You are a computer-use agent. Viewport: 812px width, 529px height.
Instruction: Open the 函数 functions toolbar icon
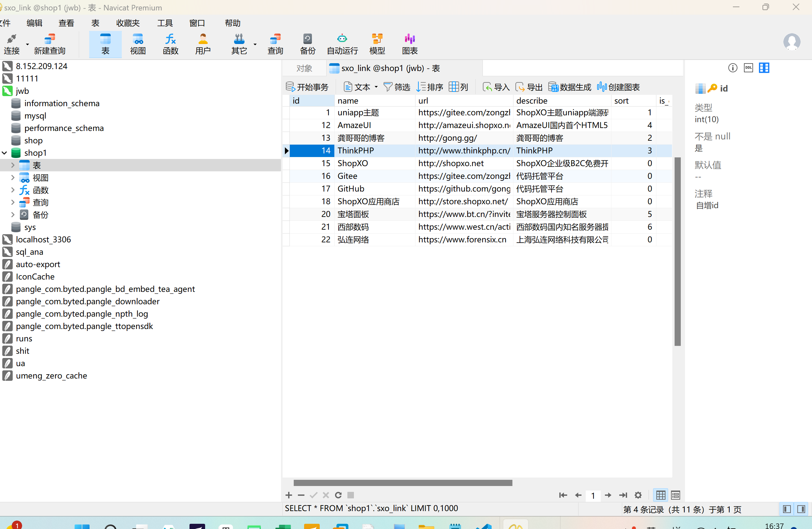tap(171, 44)
